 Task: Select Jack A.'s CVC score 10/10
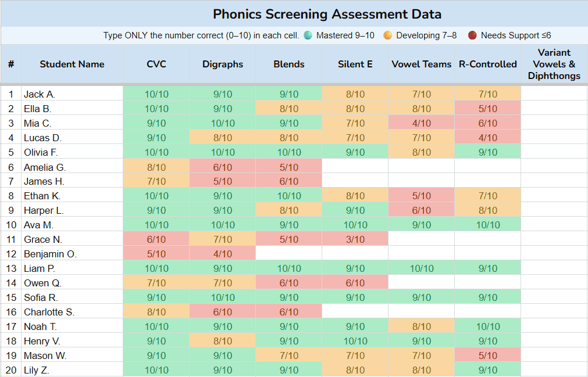(156, 94)
